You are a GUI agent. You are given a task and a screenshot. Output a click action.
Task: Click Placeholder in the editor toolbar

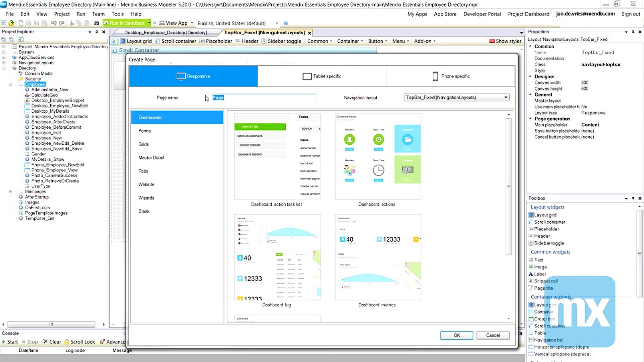[x=216, y=41]
